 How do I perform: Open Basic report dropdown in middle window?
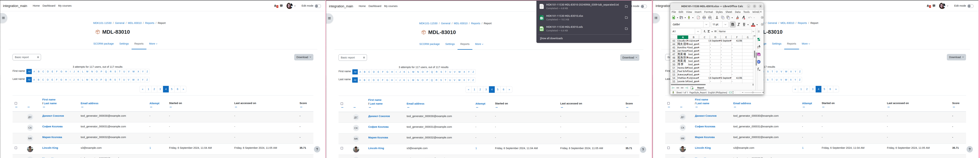coord(353,58)
